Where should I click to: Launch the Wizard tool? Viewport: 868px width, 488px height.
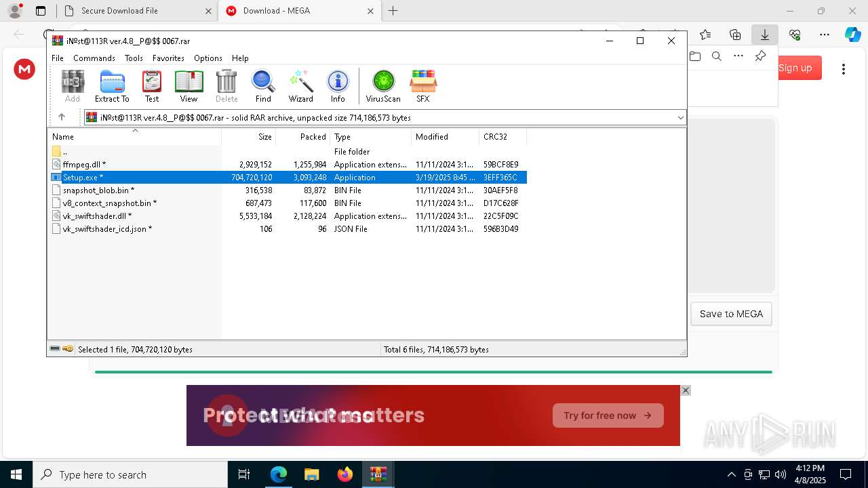click(x=301, y=86)
